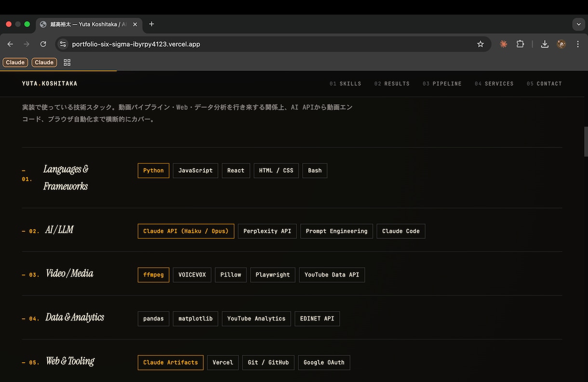Viewport: 588px width, 382px height.
Task: Select the VOICEVOX tag
Action: (x=192, y=275)
